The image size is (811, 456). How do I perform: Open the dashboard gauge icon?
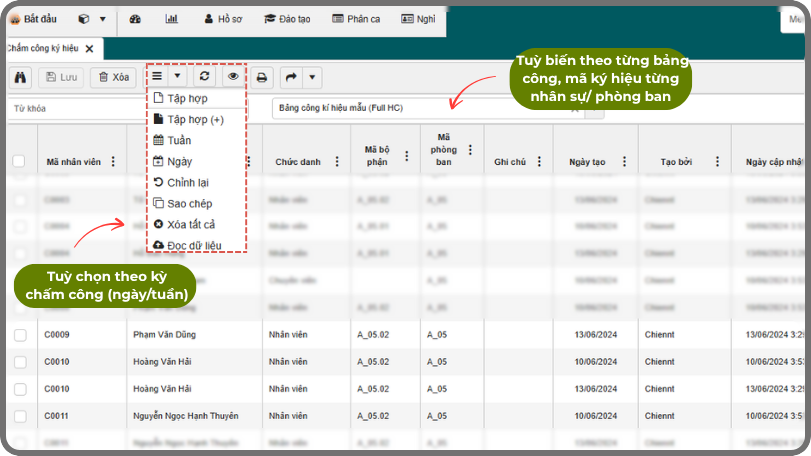coord(135,19)
